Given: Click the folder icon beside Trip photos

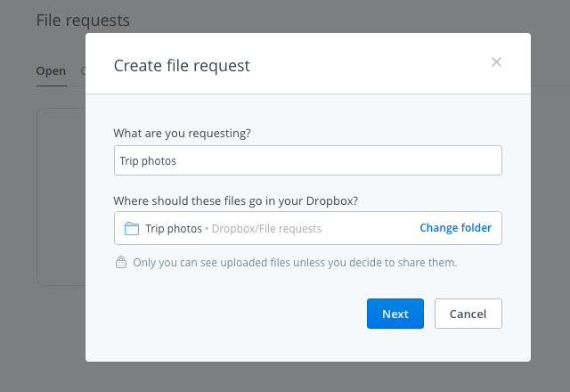Looking at the screenshot, I should pyautogui.click(x=132, y=228).
